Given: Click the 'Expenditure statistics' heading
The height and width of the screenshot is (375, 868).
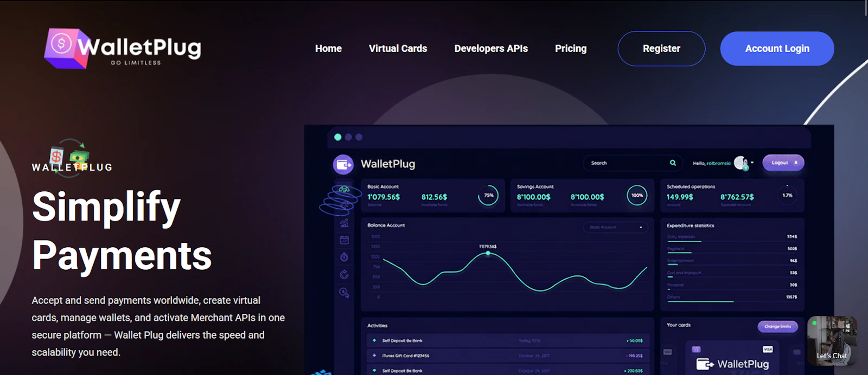Looking at the screenshot, I should 690,225.
